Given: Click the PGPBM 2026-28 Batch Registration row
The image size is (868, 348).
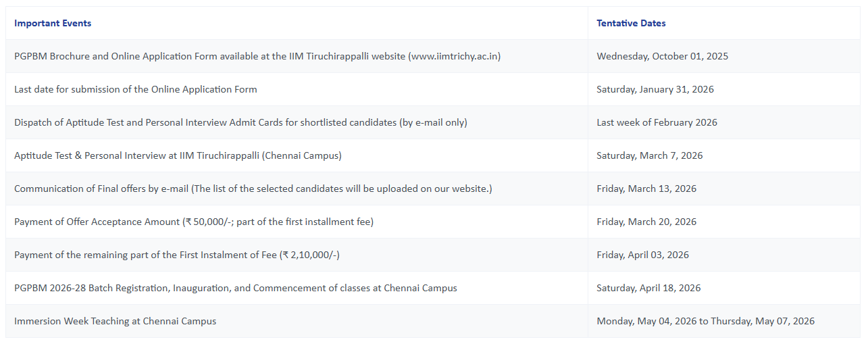Looking at the screenshot, I should (433, 288).
